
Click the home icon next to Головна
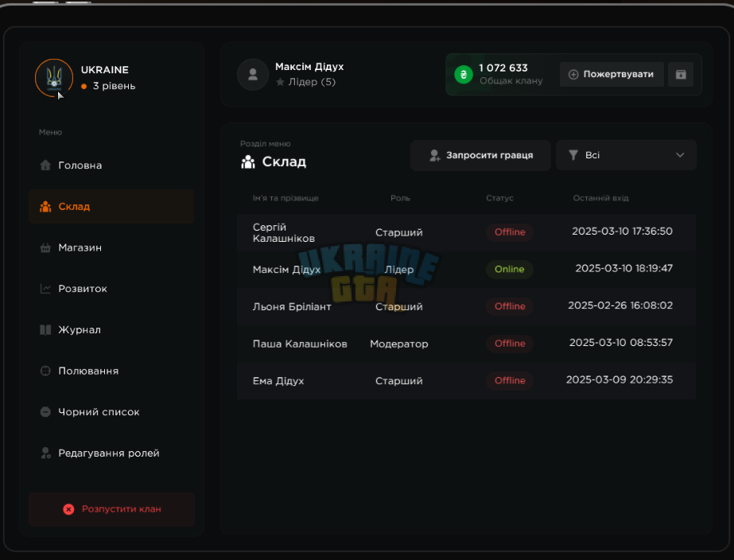[x=45, y=165]
